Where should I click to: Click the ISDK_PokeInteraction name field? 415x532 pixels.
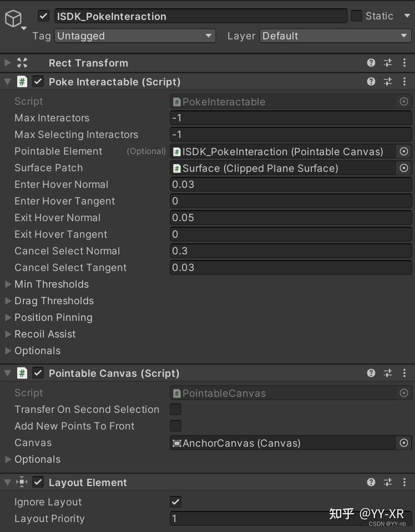tap(200, 16)
